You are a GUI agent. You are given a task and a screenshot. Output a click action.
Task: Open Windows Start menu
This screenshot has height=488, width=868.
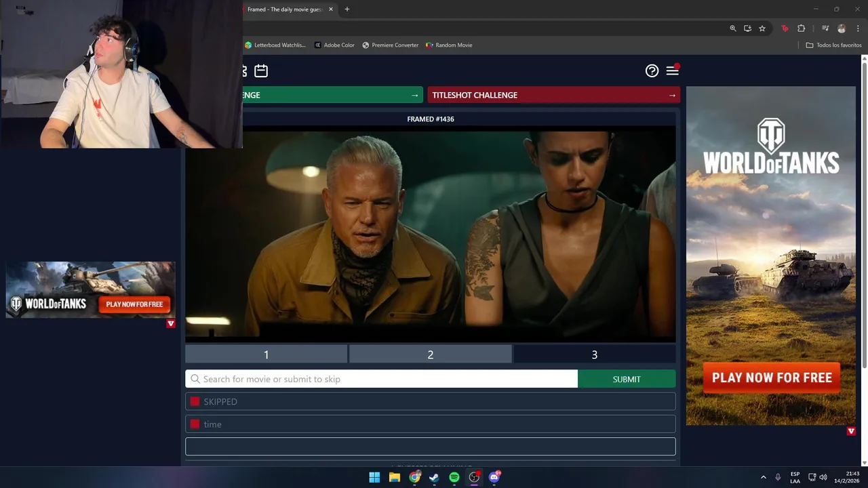tap(374, 477)
